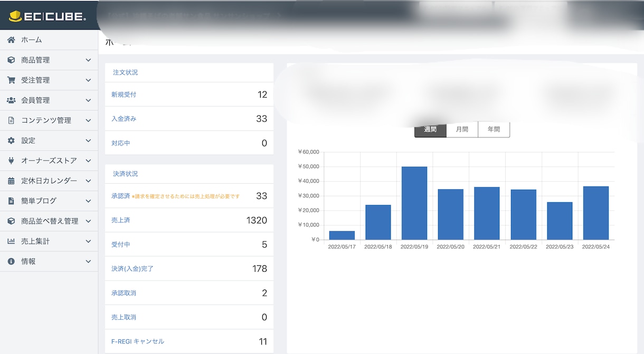Click the document icon beside コンテンツ管理
Viewport: 644px width, 354px height.
(x=11, y=120)
